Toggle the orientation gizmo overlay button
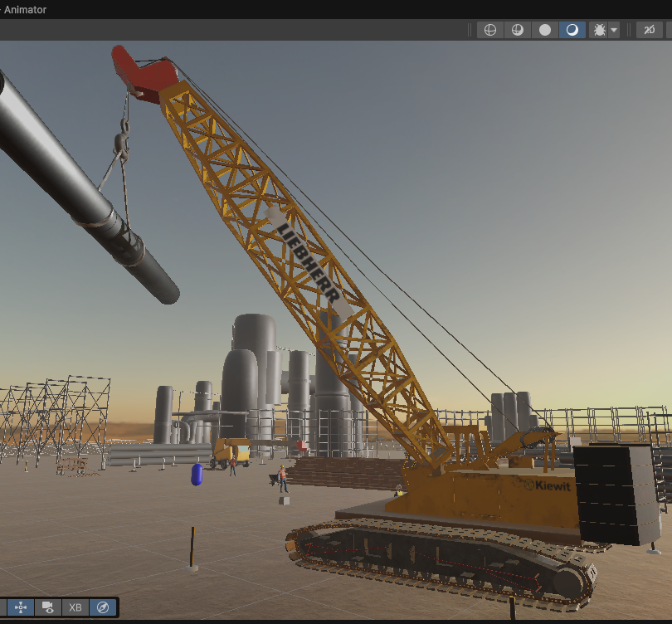This screenshot has width=672, height=624. (21, 607)
